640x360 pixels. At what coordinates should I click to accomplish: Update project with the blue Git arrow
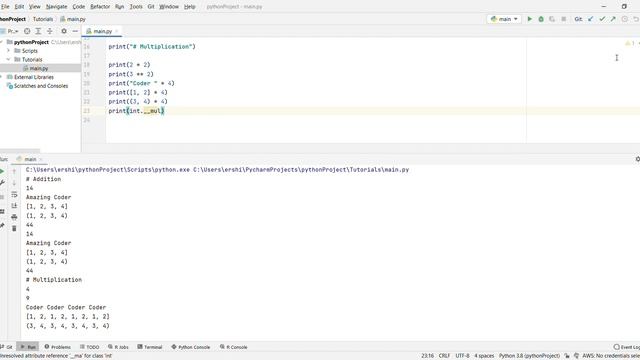coord(590,19)
